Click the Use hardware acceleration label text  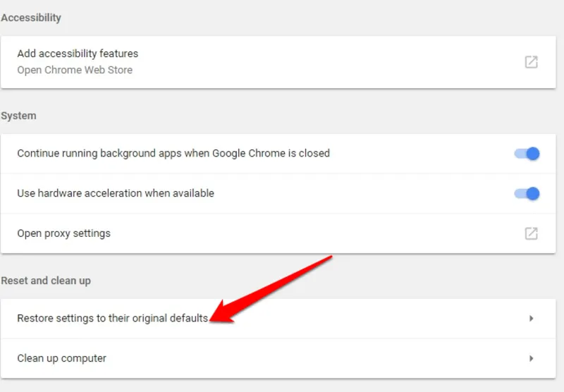(116, 193)
